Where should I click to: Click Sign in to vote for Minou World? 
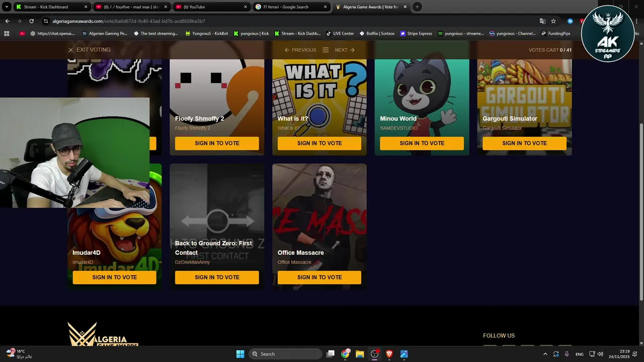pos(422,143)
